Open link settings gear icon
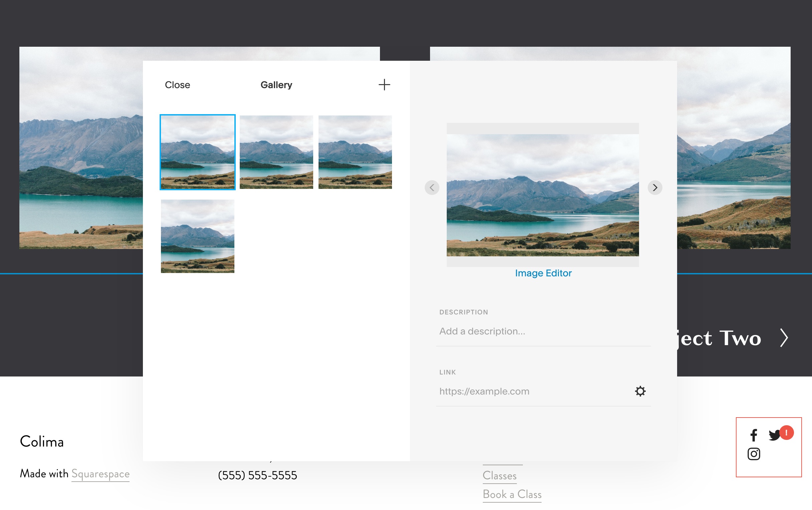The image size is (812, 510). click(640, 391)
